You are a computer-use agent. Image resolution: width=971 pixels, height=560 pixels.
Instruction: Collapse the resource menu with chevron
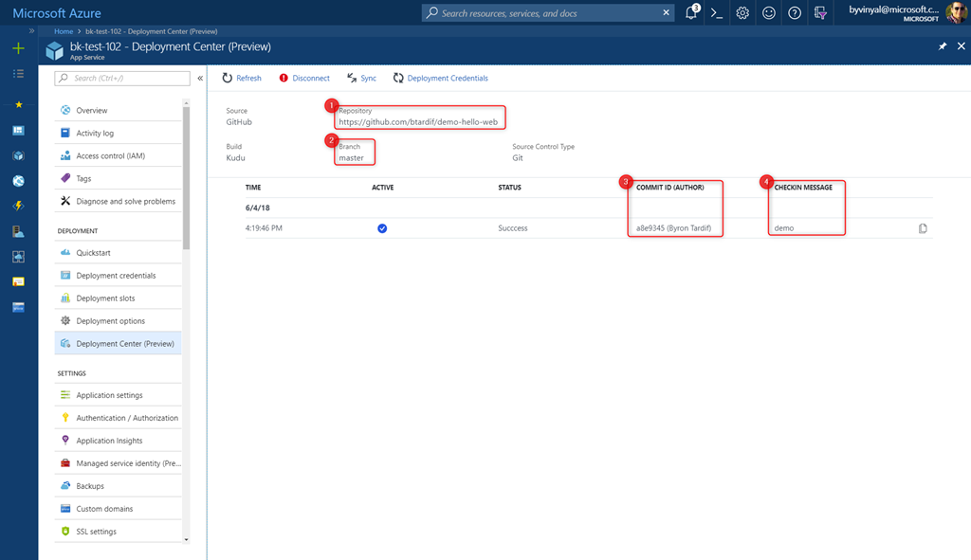pyautogui.click(x=200, y=79)
